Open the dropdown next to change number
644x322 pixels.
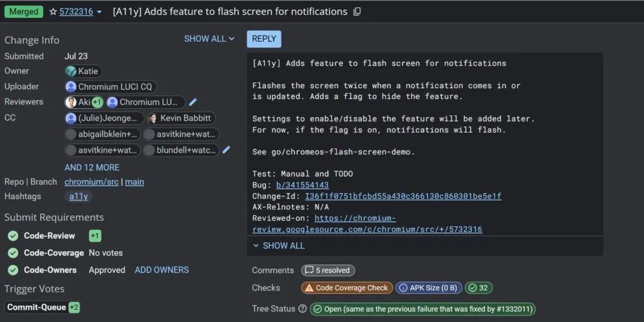pyautogui.click(x=99, y=12)
